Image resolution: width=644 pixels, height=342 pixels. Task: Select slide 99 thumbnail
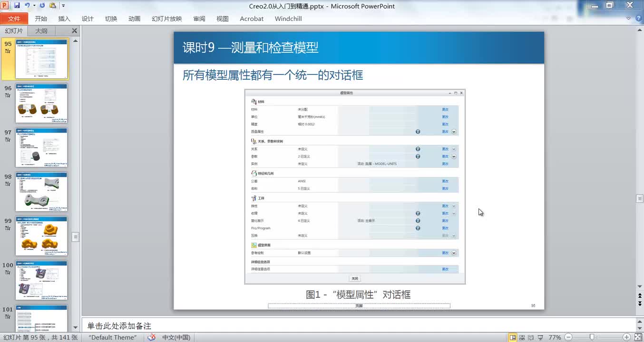coord(42,236)
